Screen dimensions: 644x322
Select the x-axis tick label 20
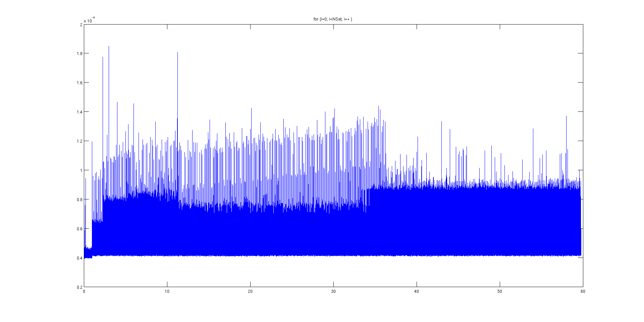[x=250, y=291]
